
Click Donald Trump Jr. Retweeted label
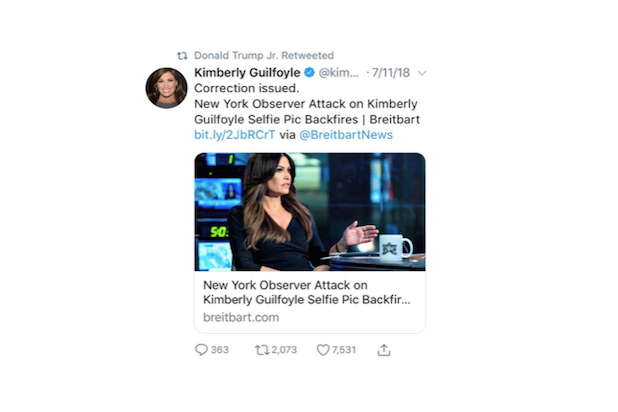click(x=264, y=56)
